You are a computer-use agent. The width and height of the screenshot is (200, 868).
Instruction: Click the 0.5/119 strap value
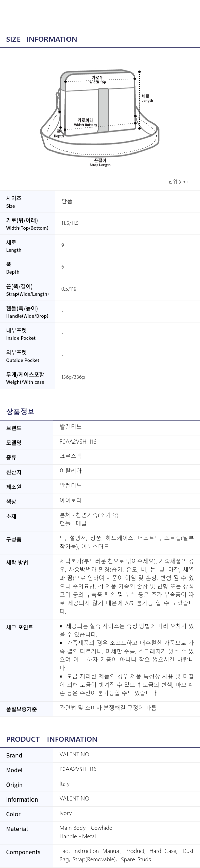[x=69, y=289]
